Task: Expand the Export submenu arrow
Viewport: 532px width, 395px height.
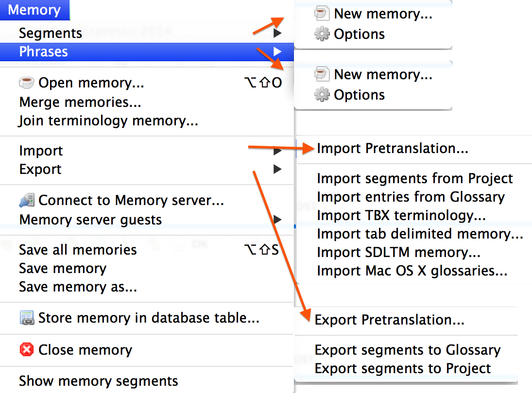Action: (278, 170)
